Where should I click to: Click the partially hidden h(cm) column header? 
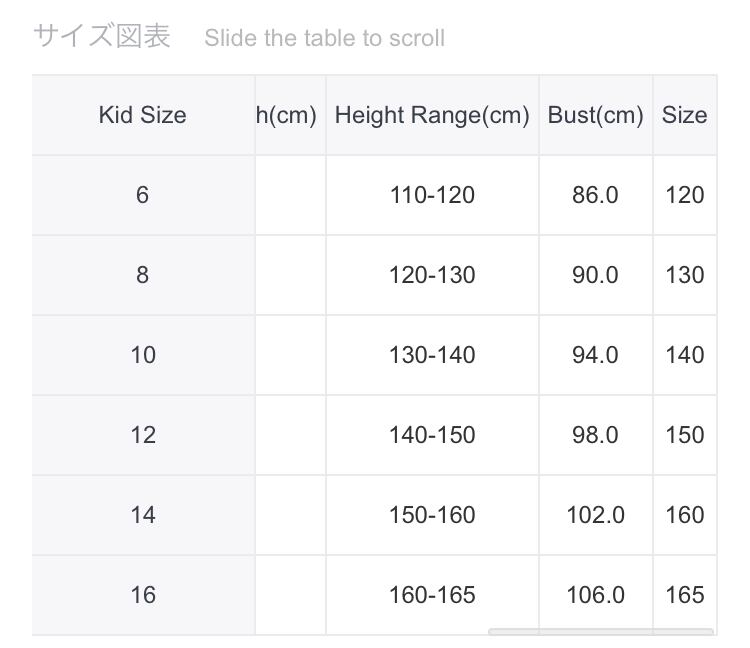coord(287,115)
